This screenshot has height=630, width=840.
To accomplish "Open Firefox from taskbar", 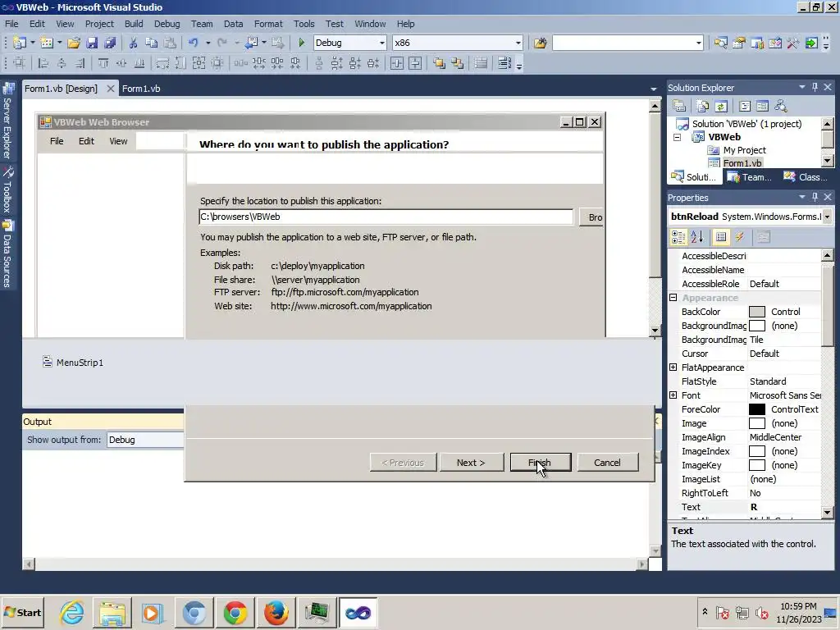I will [276, 612].
